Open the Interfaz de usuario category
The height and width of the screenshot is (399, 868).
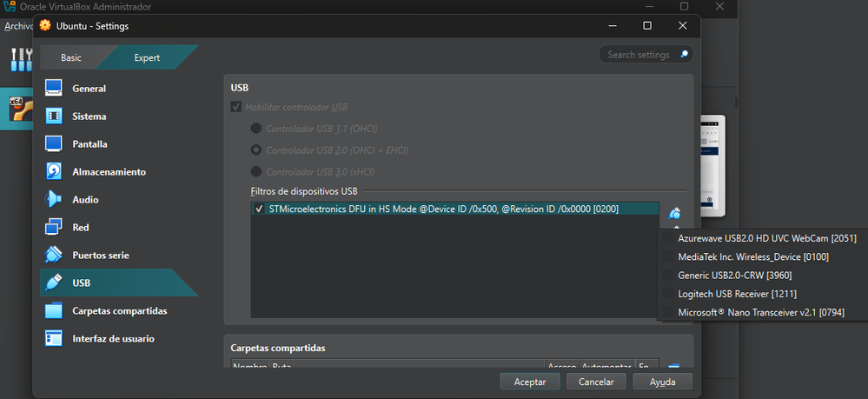coord(113,339)
